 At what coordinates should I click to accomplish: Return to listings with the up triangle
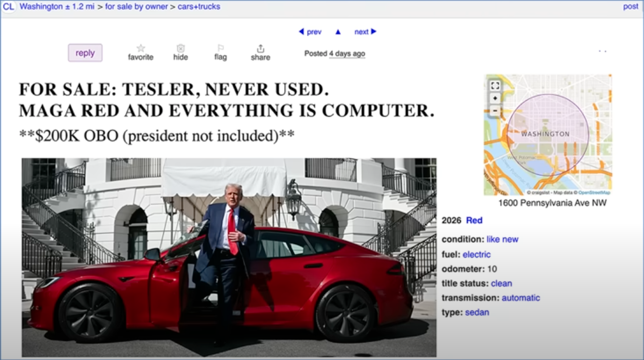tap(338, 32)
